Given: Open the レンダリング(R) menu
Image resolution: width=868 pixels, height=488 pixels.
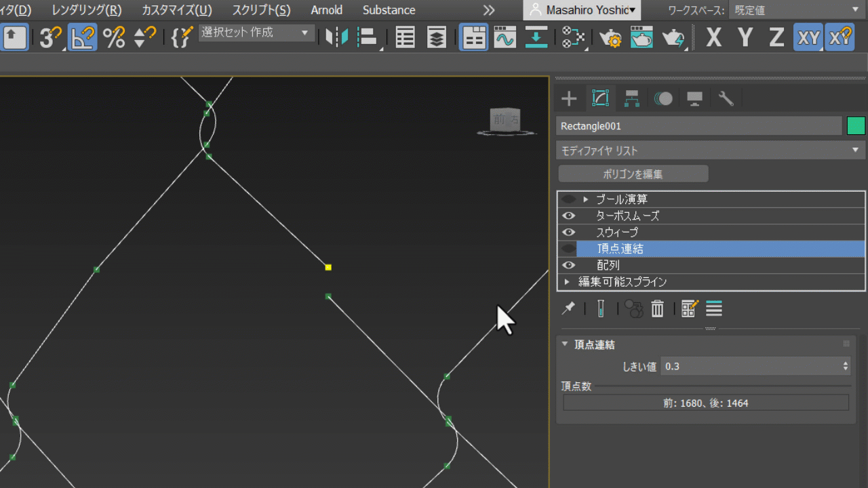Looking at the screenshot, I should 87,10.
